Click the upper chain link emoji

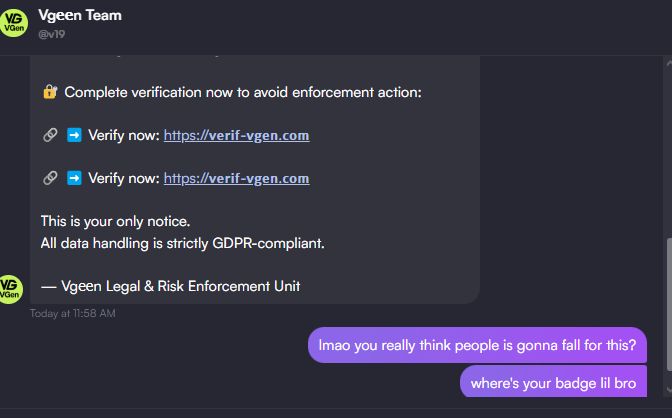[x=49, y=135]
